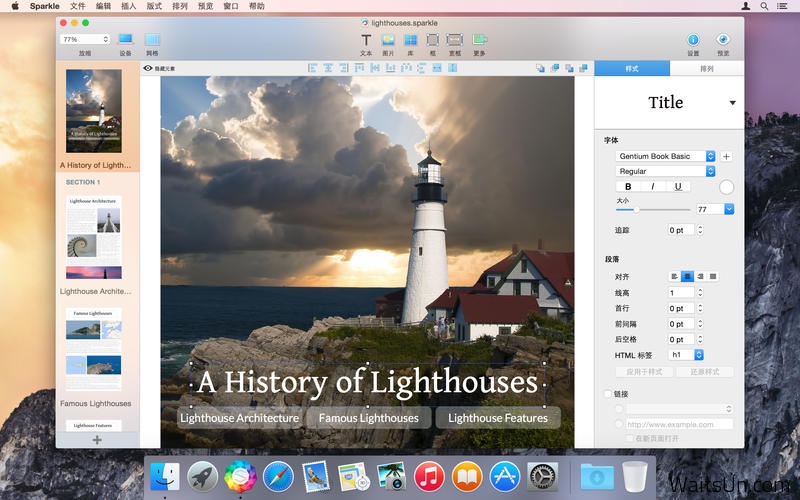Distribute elements horizontally
This screenshot has width=800, height=500.
[406, 68]
